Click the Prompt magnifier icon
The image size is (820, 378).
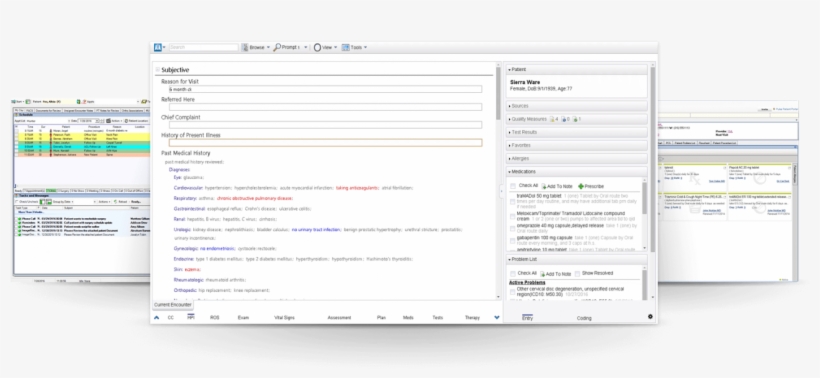click(x=277, y=47)
